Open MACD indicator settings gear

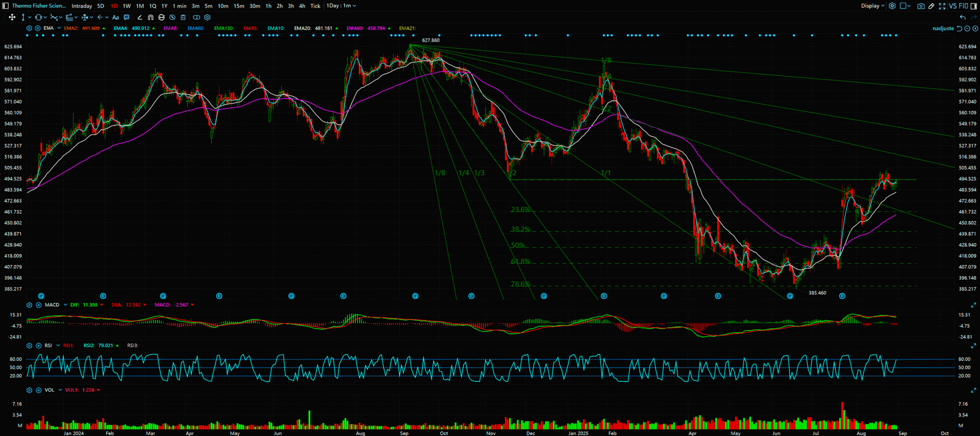tap(29, 305)
